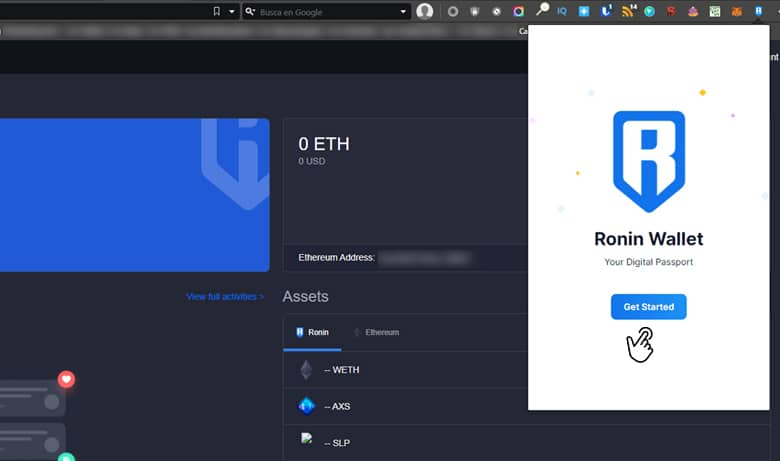
Task: Click the magnifier extension icon in toolbar
Action: pos(542,9)
